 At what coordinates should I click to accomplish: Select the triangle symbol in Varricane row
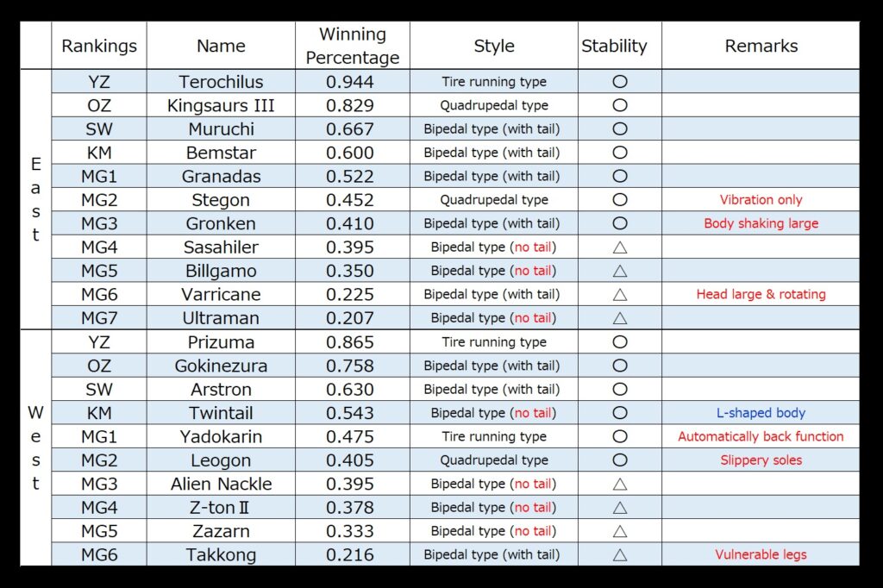[619, 295]
